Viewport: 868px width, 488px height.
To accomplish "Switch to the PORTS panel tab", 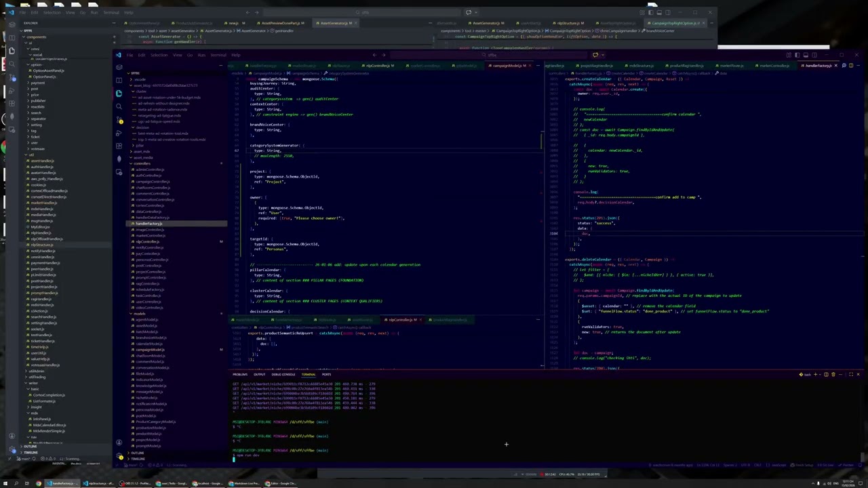I will click(326, 374).
